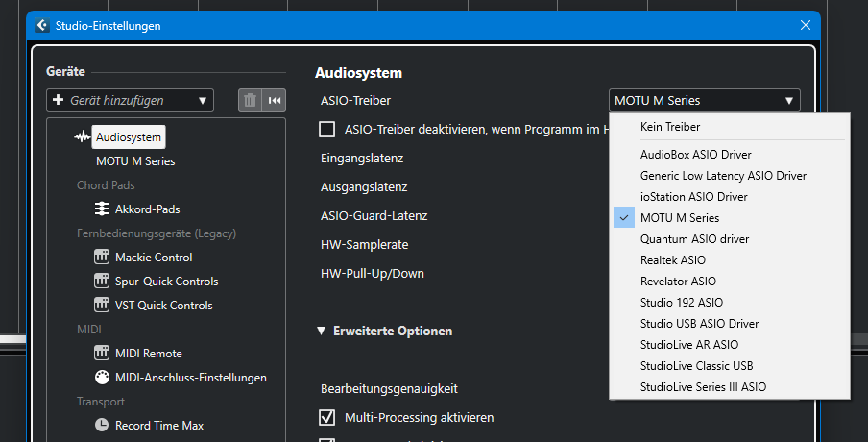Open the Gerät hinzufügen dropdown

coord(130,100)
